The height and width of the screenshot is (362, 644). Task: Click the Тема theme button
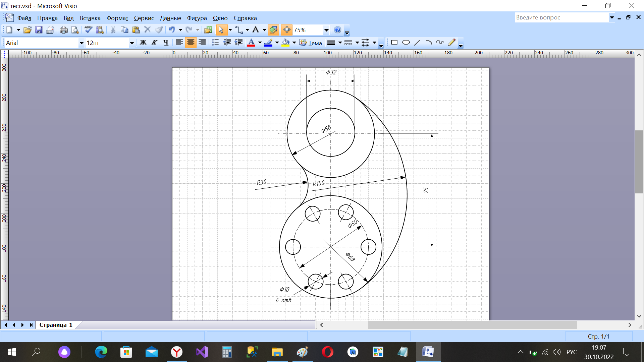pyautogui.click(x=311, y=43)
